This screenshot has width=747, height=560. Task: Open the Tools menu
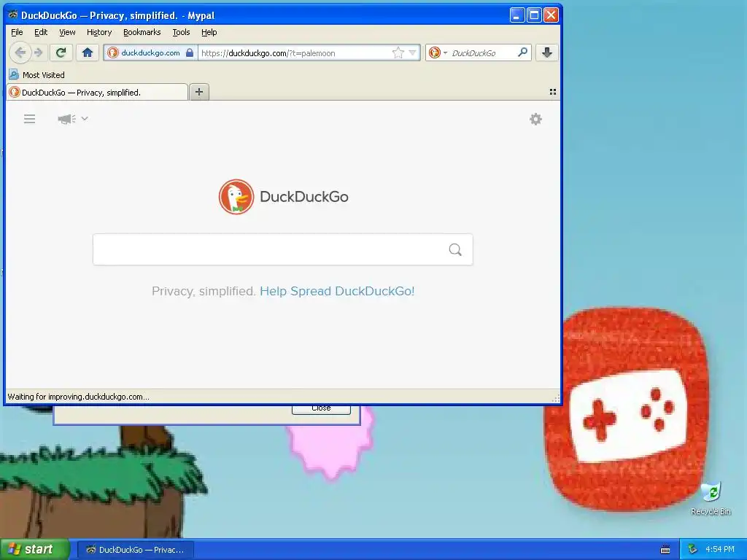(181, 32)
